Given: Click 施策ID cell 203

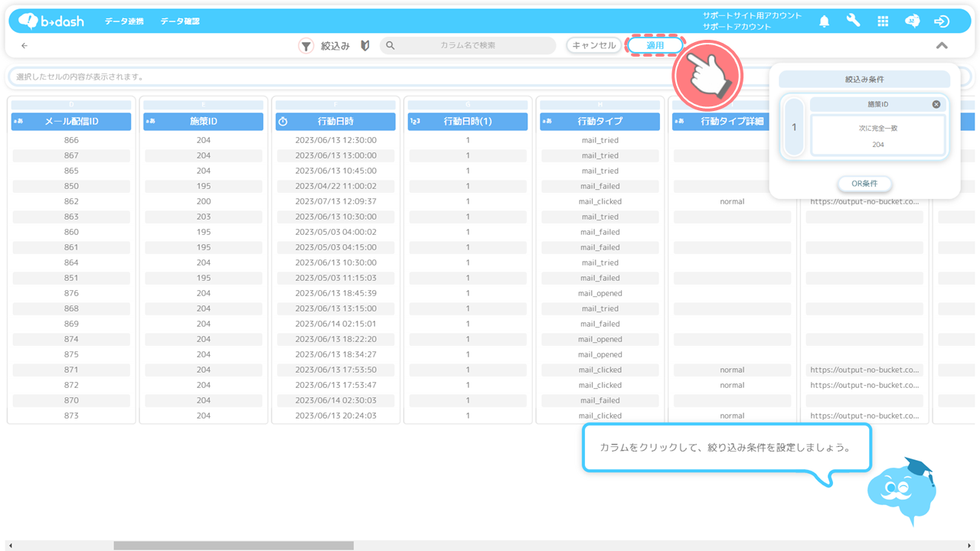Looking at the screenshot, I should click(x=204, y=217).
